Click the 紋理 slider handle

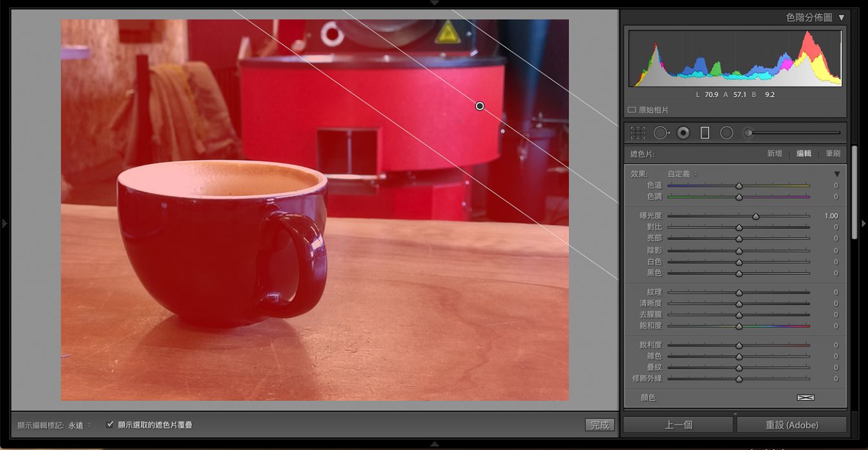coord(739,292)
